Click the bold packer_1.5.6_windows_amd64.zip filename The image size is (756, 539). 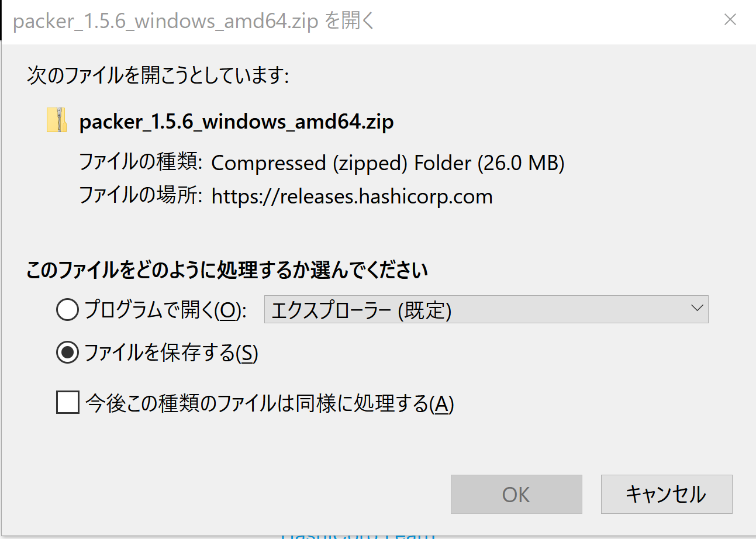[x=236, y=122]
